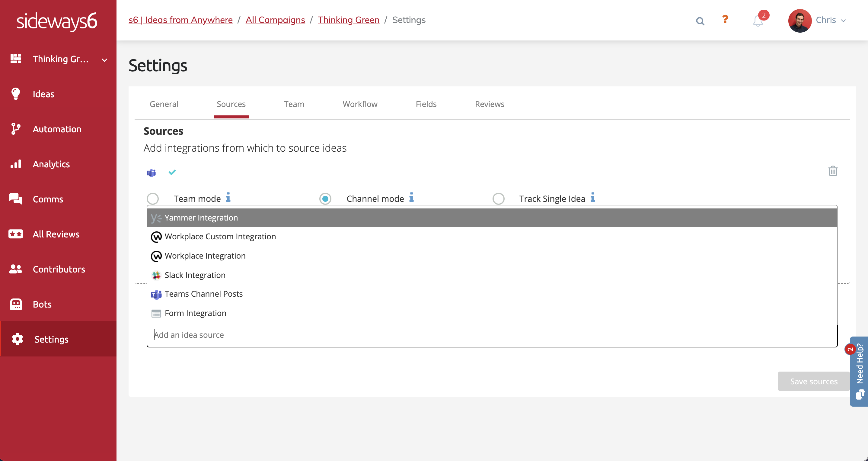
Task: Choose Yammer Integration option
Action: [x=201, y=218]
